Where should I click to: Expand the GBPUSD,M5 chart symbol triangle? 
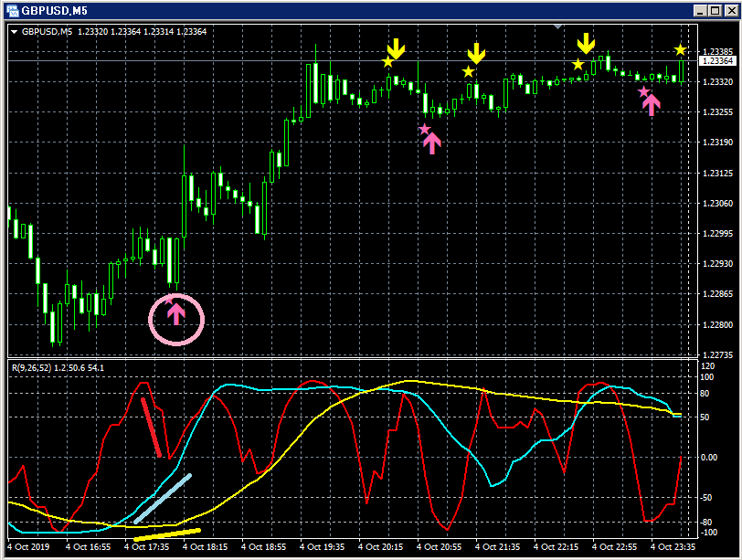pyautogui.click(x=15, y=32)
